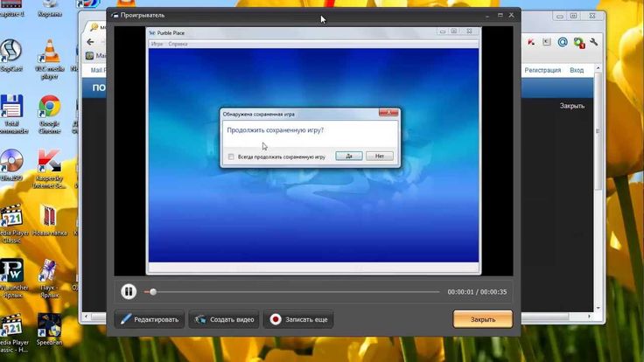Open the Игра menu in Purble Place

point(157,44)
